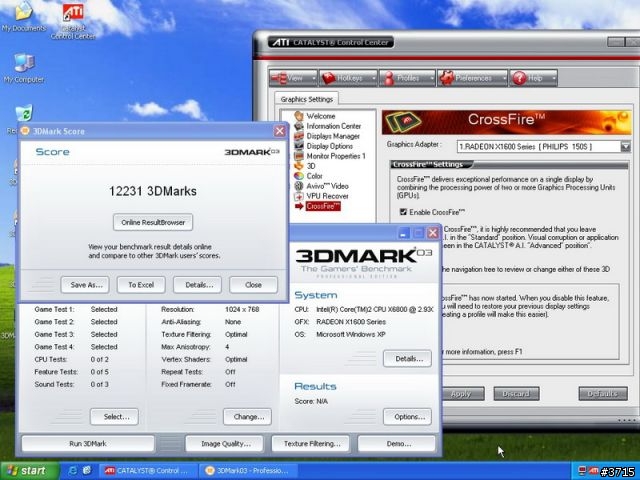Select the Information Center tree icon

click(x=299, y=126)
